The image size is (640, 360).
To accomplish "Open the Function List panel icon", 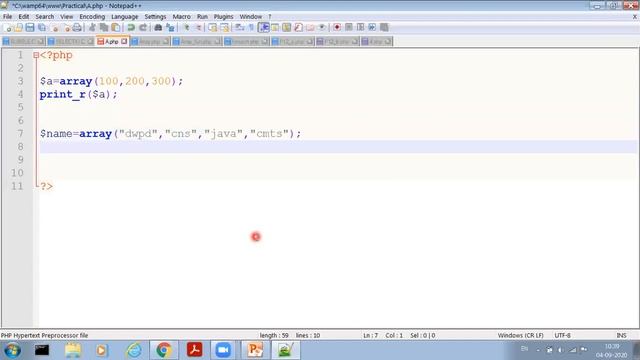I will [298, 27].
